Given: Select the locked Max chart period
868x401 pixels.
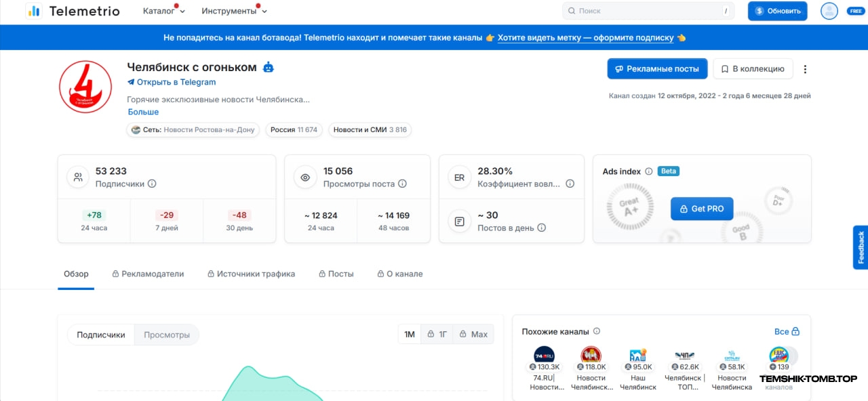Looking at the screenshot, I should tap(473, 334).
